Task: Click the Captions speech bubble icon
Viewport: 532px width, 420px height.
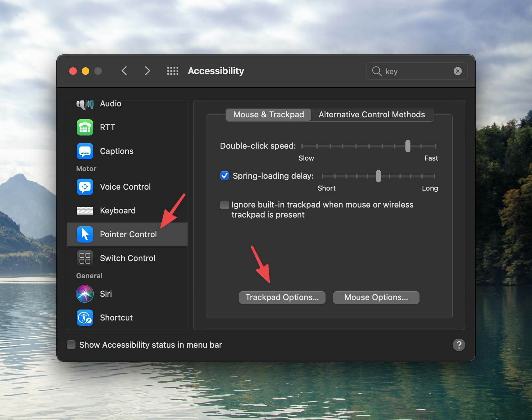Action: pos(85,151)
